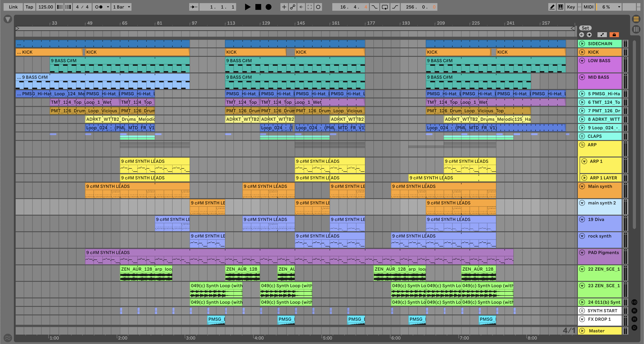Toggle the Loop switch in transport

pyautogui.click(x=385, y=7)
